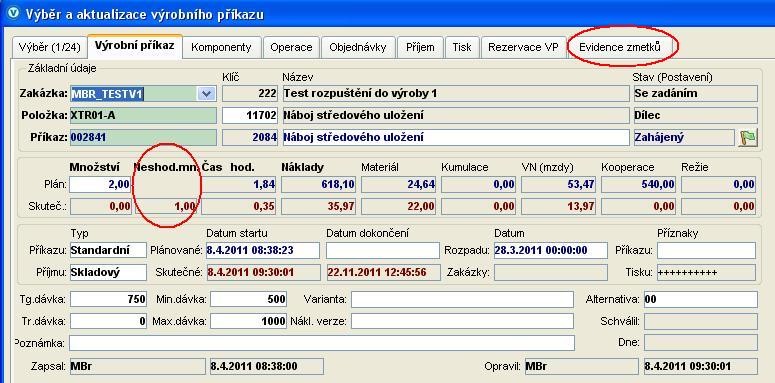The height and width of the screenshot is (383, 775).
Task: Click the planned Náklady value 618,10
Action: [318, 185]
